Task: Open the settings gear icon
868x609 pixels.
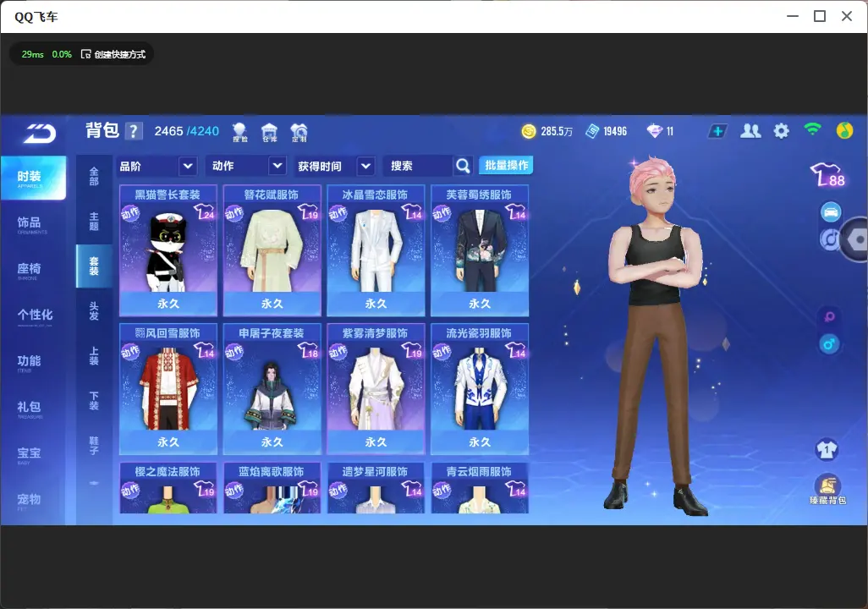Action: (781, 131)
